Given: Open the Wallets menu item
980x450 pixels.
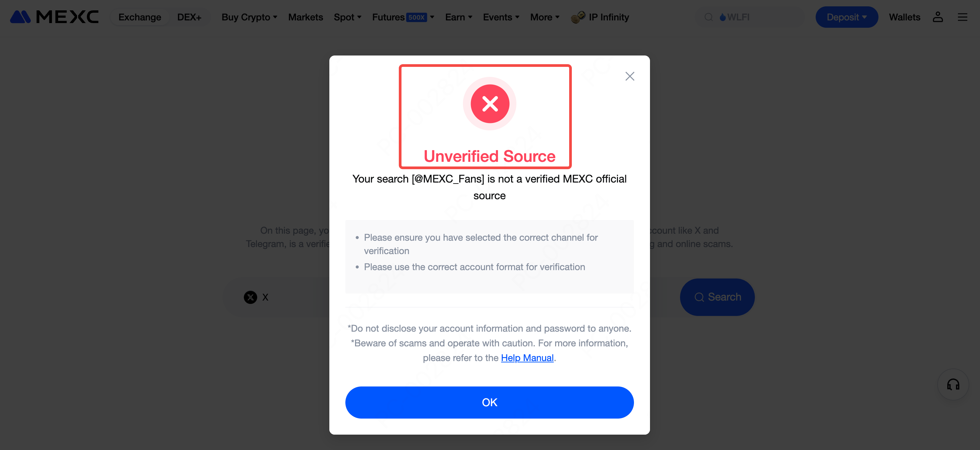Looking at the screenshot, I should point(904,17).
